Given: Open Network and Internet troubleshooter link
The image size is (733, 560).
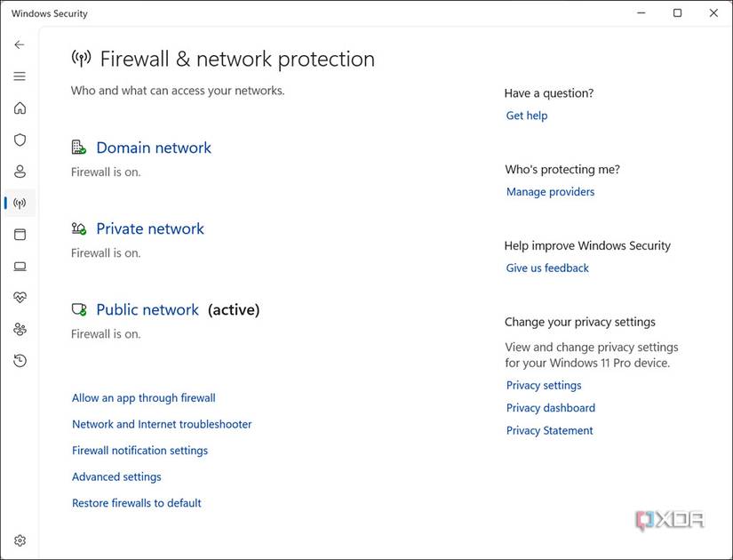Looking at the screenshot, I should pyautogui.click(x=162, y=424).
